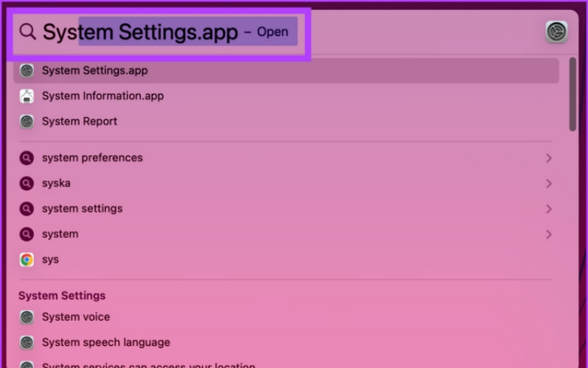Image resolution: width=588 pixels, height=368 pixels.
Task: Click the search icon beside system settings suggestion
Action: (26, 209)
